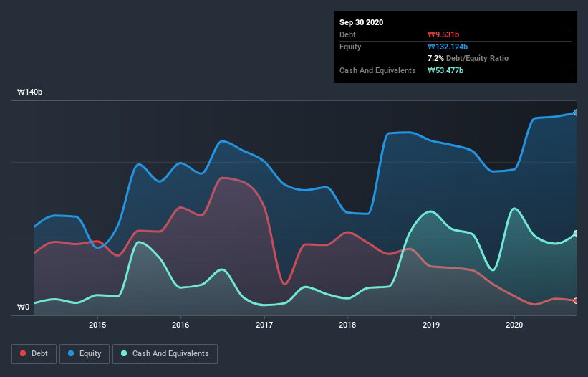Viewport: 588px width, 377px height.
Task: Click the teal Cash endpoint marker
Action: pyautogui.click(x=576, y=234)
